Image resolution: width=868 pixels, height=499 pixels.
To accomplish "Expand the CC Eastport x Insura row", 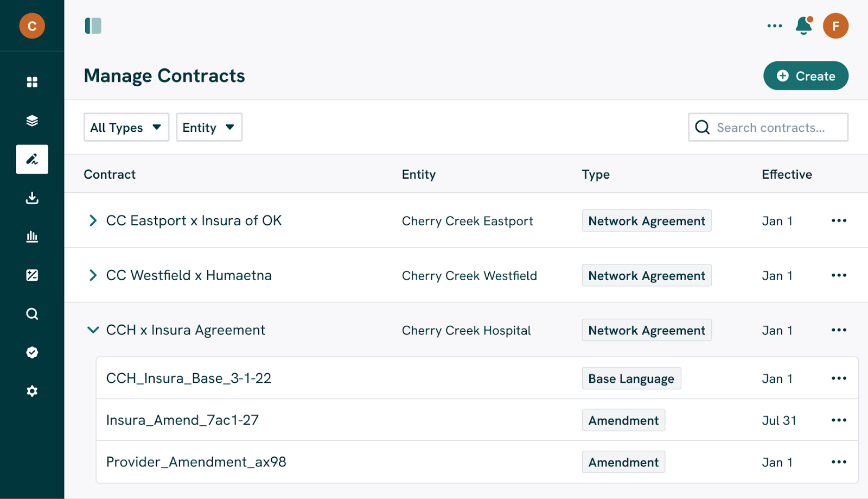I will 93,220.
